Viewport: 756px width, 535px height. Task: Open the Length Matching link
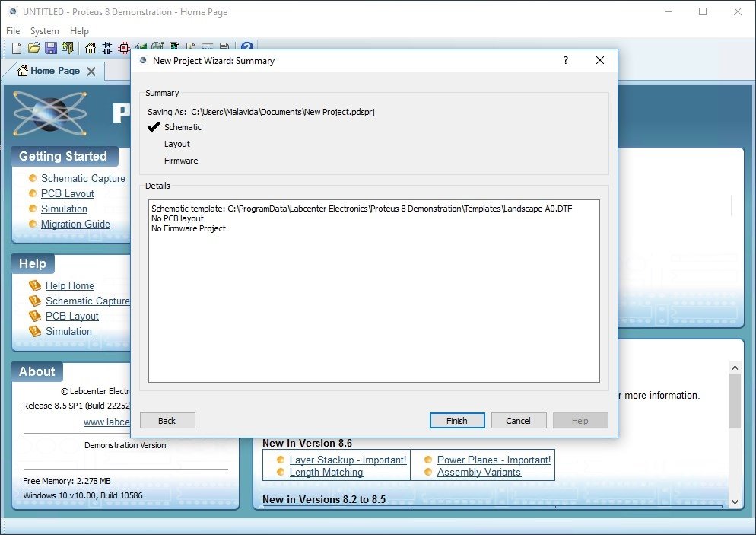pos(326,473)
